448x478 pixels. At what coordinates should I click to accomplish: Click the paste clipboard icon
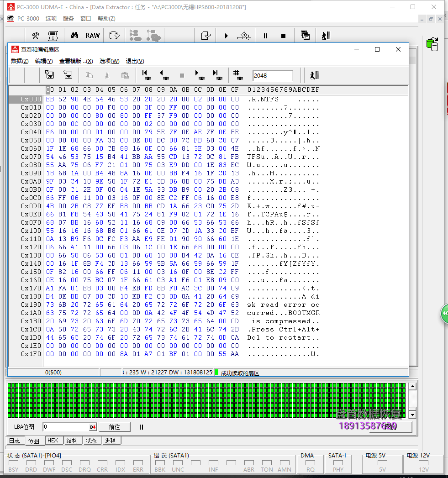125,75
